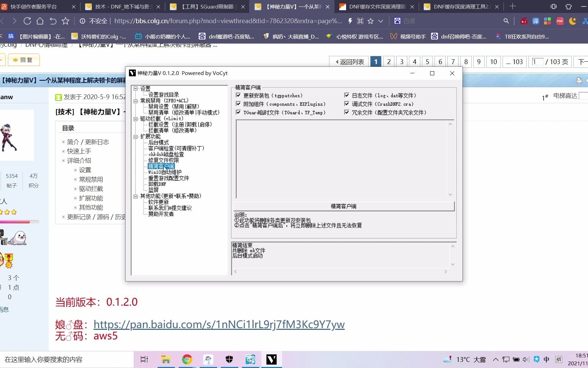Click the network icon in system tray
This screenshot has height=368, width=588.
pos(506,359)
